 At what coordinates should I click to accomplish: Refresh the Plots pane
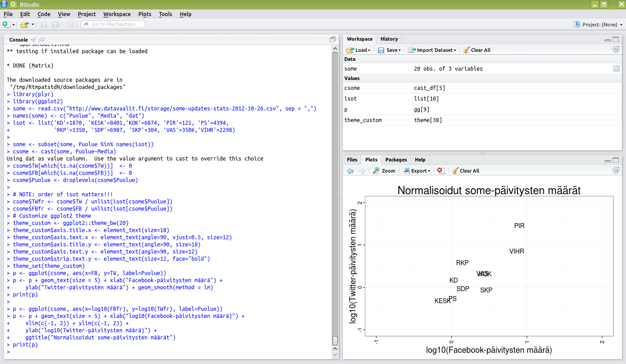point(616,170)
